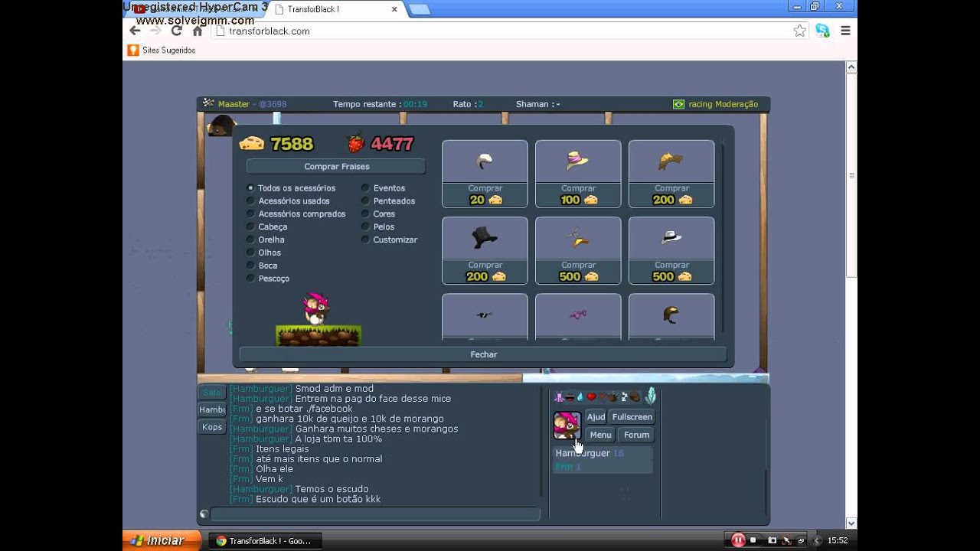Click the 'Fullscreen' button
This screenshot has height=551, width=980.
(x=632, y=417)
